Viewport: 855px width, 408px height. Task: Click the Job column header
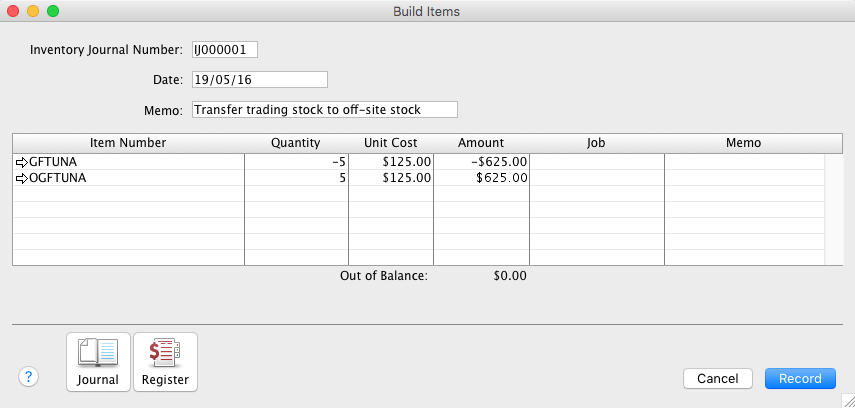tap(596, 143)
